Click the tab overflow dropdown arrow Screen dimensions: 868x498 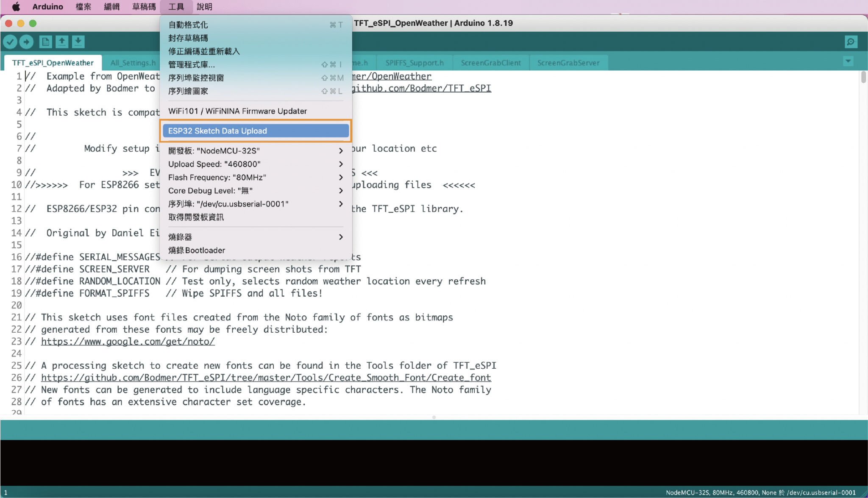(848, 61)
